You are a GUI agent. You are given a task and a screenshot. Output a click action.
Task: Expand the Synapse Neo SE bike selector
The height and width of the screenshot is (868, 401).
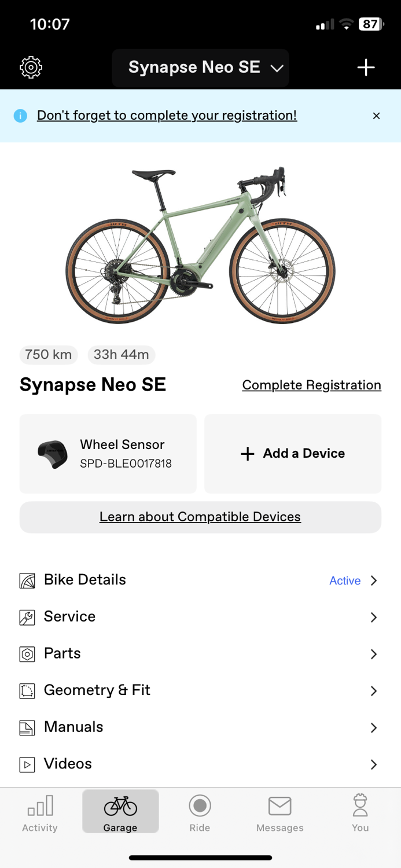pos(200,67)
